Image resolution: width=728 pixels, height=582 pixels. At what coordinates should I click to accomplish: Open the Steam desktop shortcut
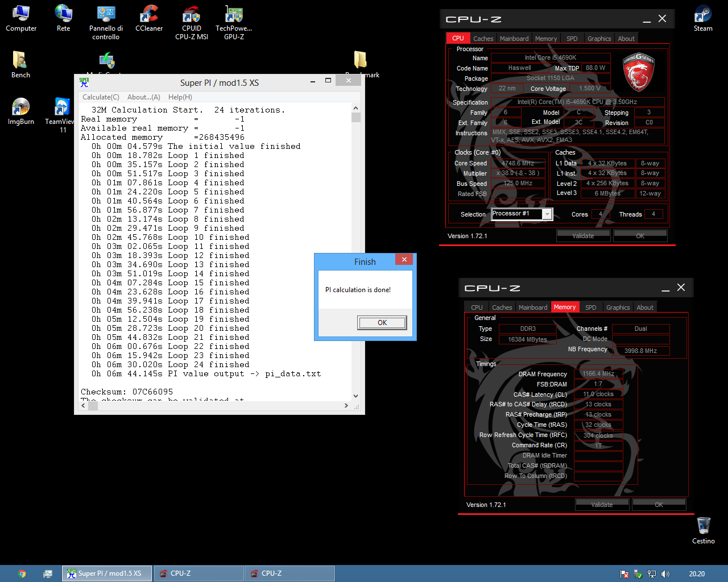click(703, 18)
